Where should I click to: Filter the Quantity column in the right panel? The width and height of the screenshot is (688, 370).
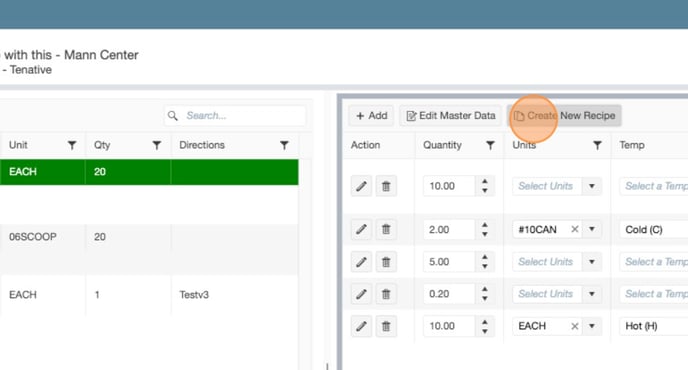coord(491,145)
